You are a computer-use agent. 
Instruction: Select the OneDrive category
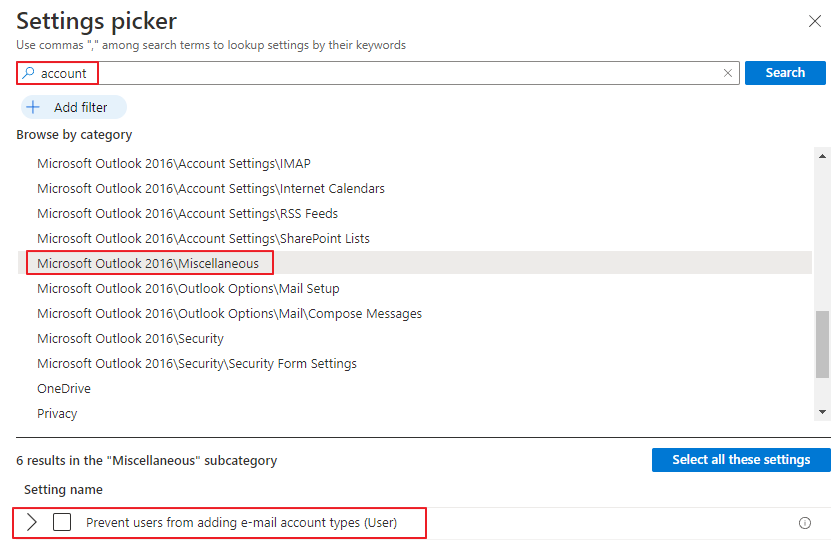64,389
